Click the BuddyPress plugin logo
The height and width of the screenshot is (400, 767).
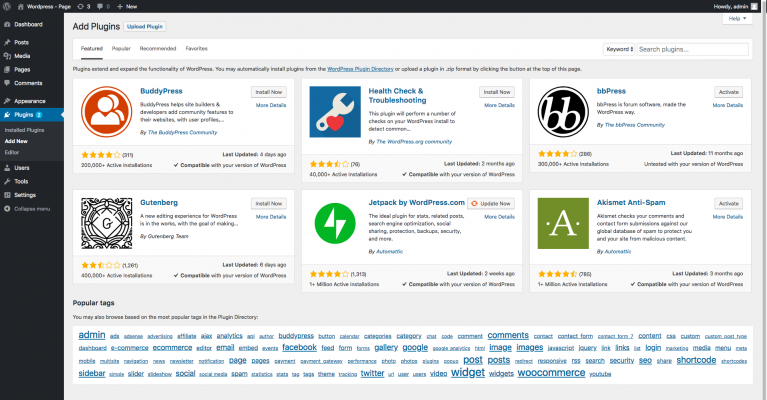tap(107, 112)
